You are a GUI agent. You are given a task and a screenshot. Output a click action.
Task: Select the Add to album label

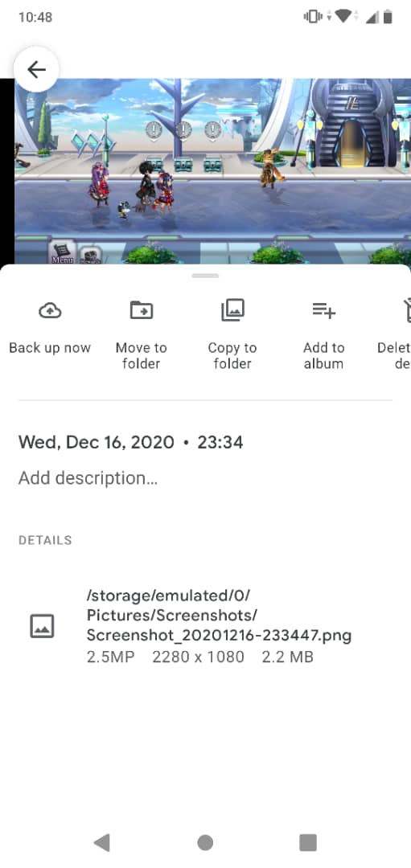324,355
